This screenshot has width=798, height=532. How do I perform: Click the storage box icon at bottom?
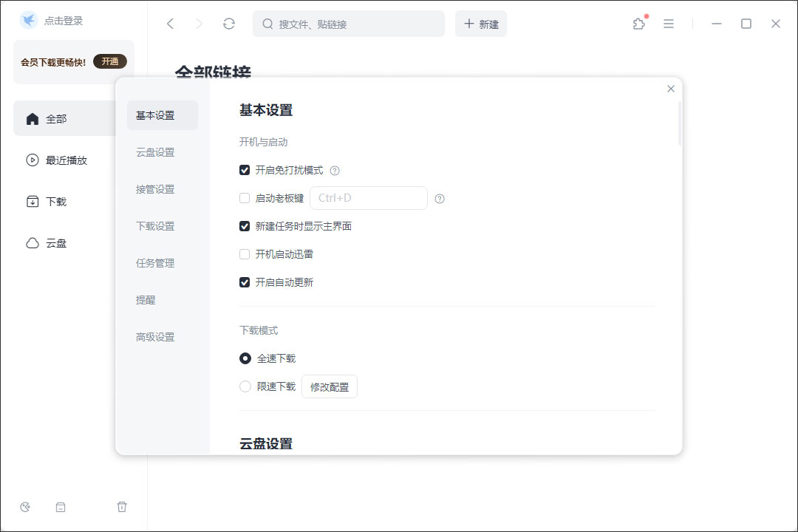61,507
